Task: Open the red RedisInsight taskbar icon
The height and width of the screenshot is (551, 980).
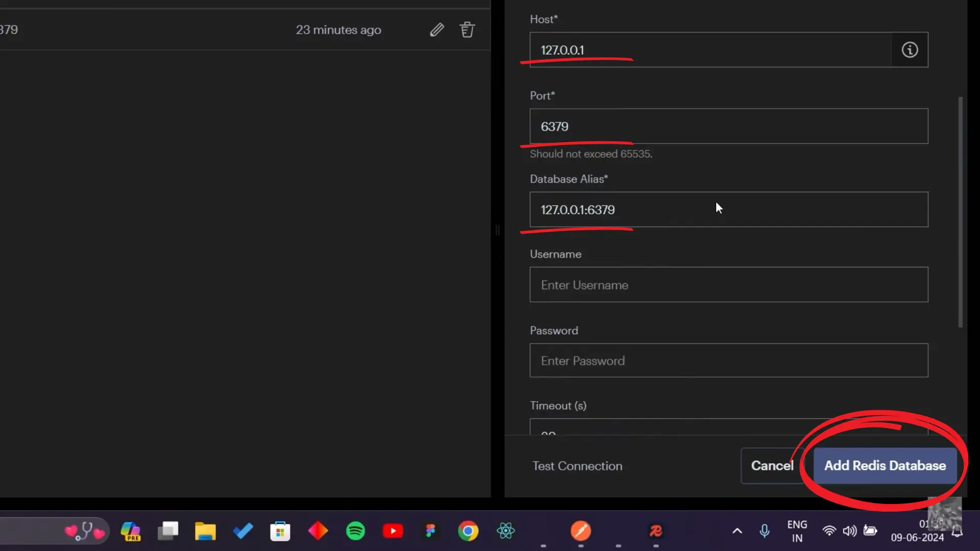Action: (656, 531)
